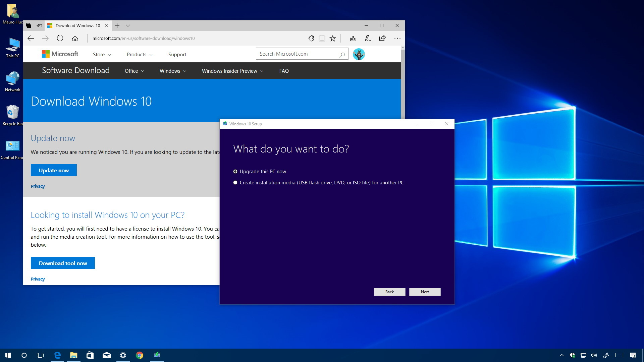
Task: Click the browser refresh icon
Action: (x=60, y=38)
